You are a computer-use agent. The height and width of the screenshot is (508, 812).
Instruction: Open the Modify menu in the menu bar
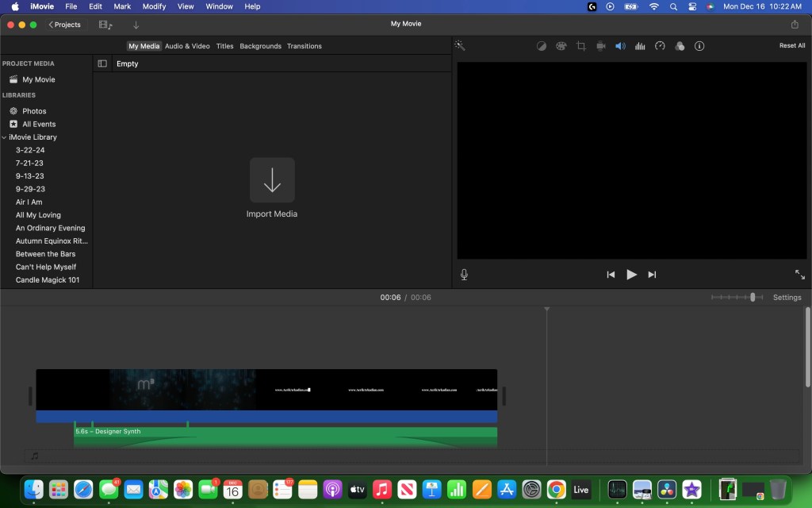[154, 6]
